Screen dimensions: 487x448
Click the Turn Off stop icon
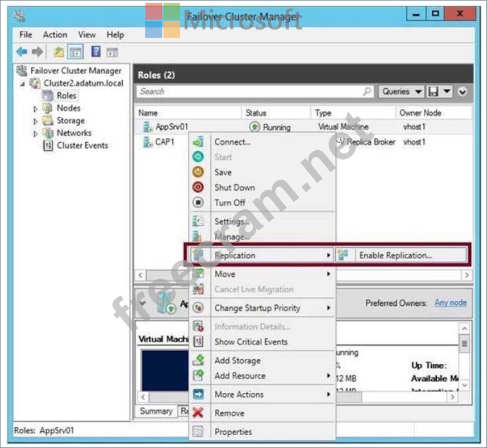(x=198, y=203)
